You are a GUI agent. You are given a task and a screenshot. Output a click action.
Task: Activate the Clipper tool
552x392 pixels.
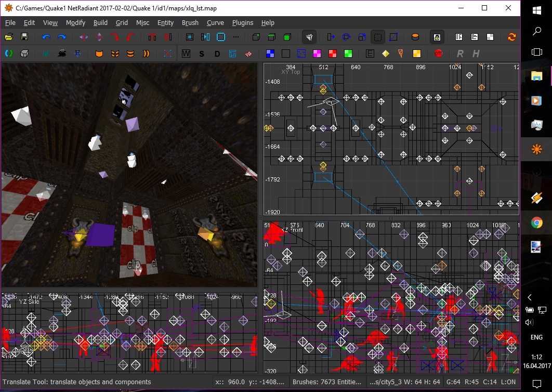pos(393,37)
